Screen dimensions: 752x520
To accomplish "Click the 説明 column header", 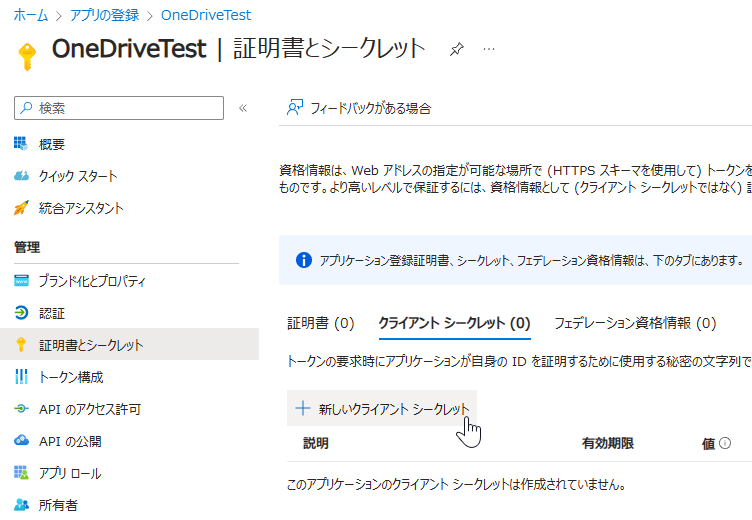I will tap(316, 443).
